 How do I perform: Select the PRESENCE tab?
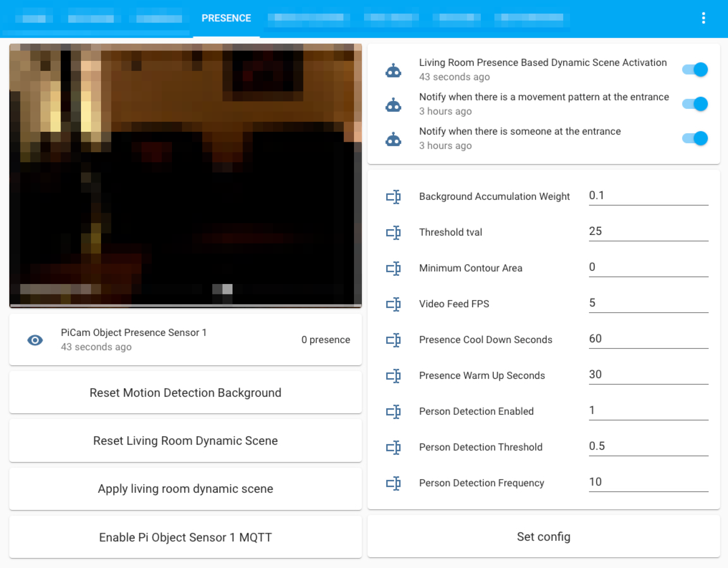point(226,18)
